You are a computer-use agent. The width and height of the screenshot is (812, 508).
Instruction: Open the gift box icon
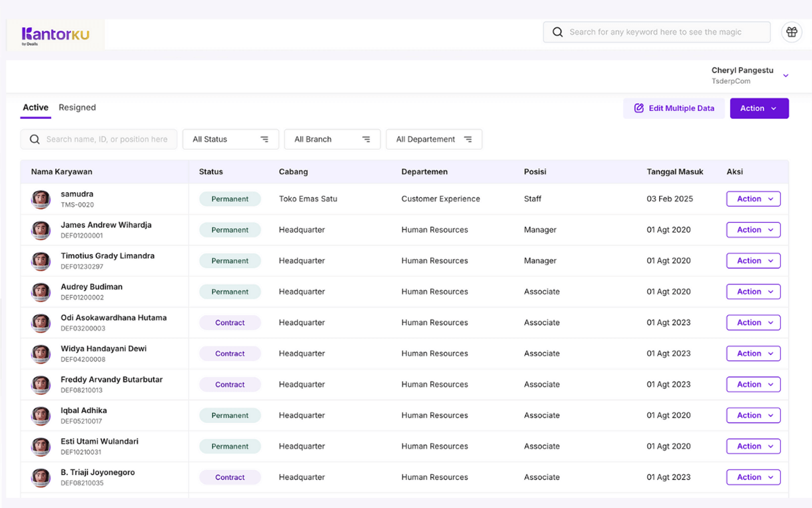click(791, 32)
